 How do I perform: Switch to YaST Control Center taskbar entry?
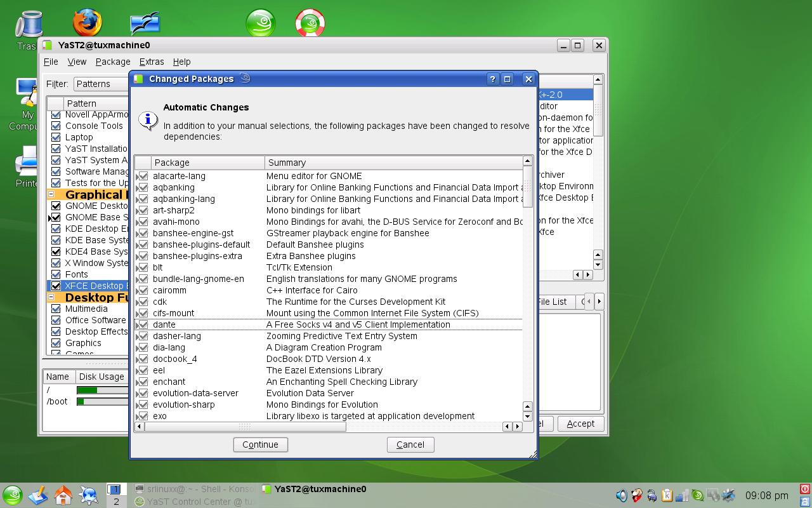click(x=196, y=502)
